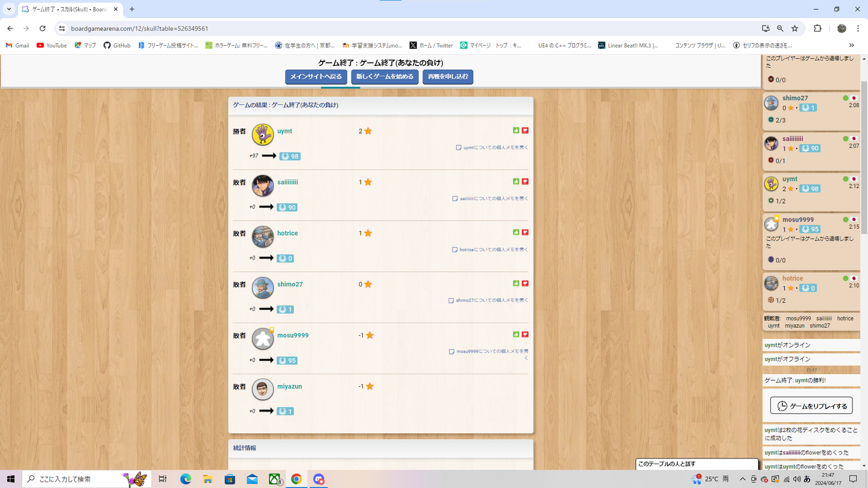This screenshot has width=868, height=488.
Task: Open the uymt player profile link in results
Action: pyautogui.click(x=285, y=131)
